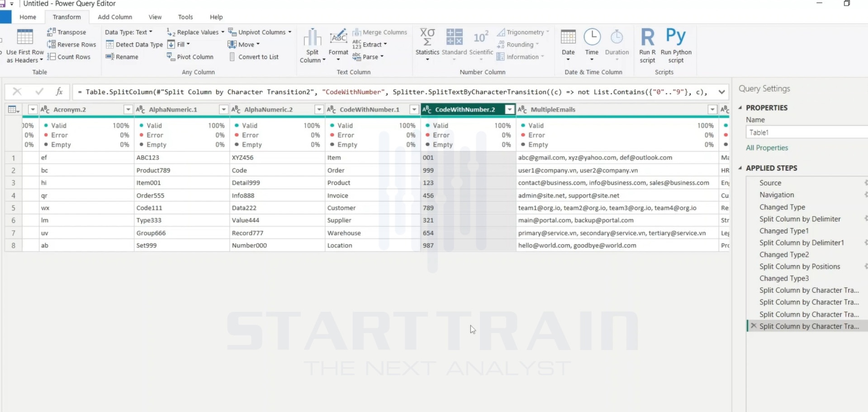
Task: Click the Transpose table icon
Action: (51, 32)
